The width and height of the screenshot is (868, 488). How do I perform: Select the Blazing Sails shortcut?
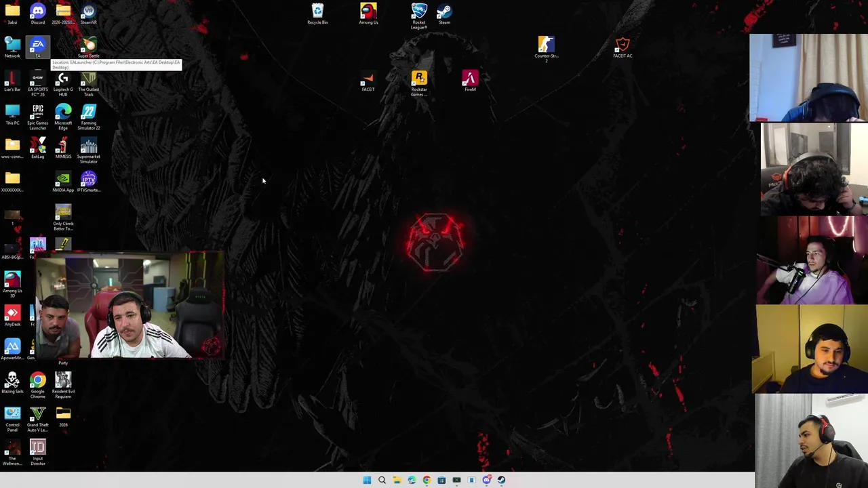tap(12, 383)
